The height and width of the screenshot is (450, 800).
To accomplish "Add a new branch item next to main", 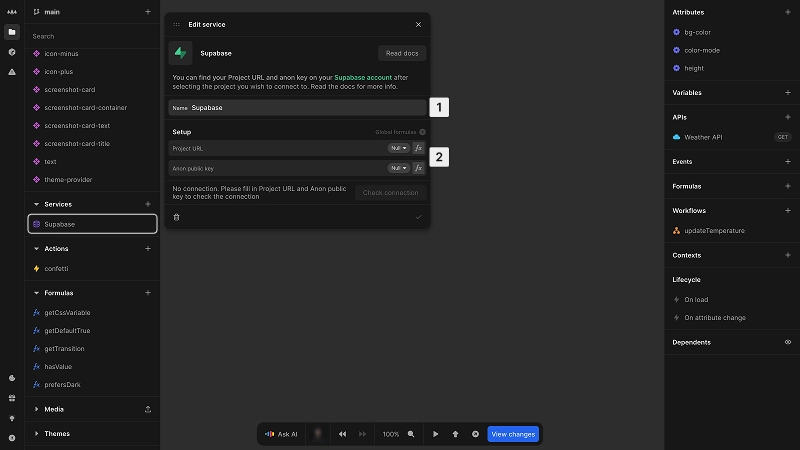I will click(147, 12).
